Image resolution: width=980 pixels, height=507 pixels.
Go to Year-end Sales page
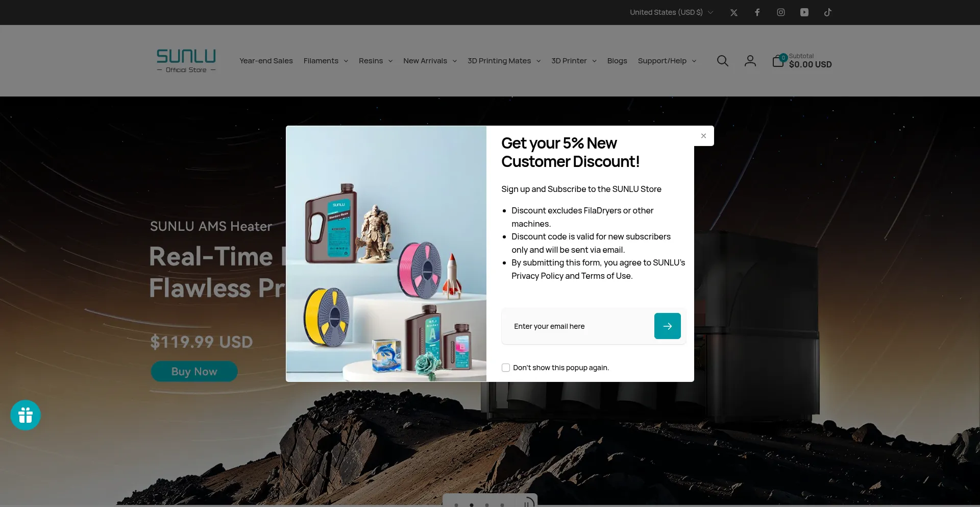click(266, 61)
